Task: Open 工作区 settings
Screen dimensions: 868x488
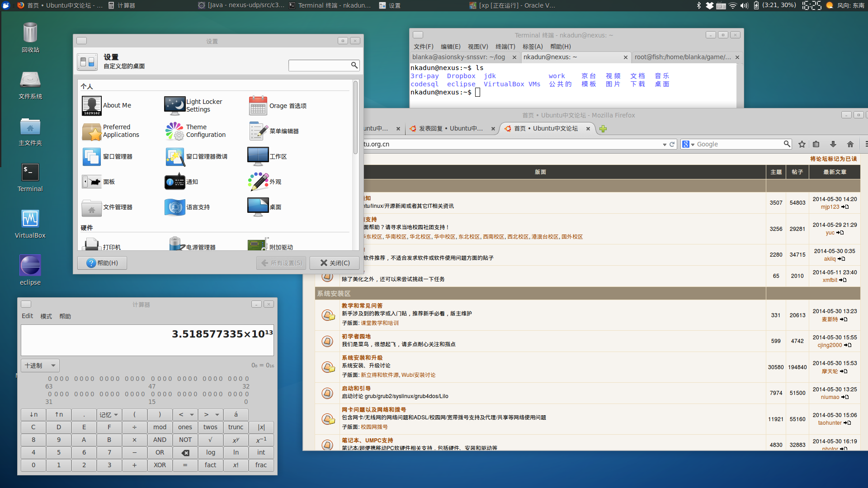Action: 267,156
